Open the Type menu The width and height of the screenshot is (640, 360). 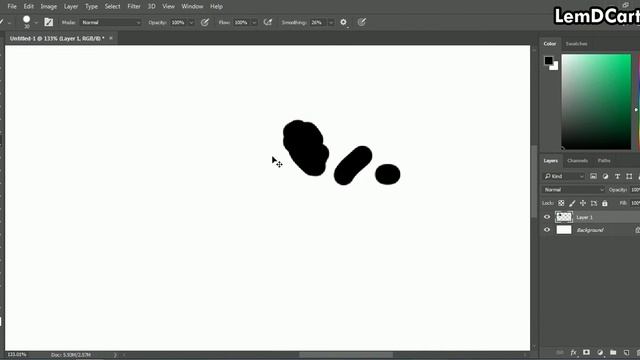click(91, 7)
